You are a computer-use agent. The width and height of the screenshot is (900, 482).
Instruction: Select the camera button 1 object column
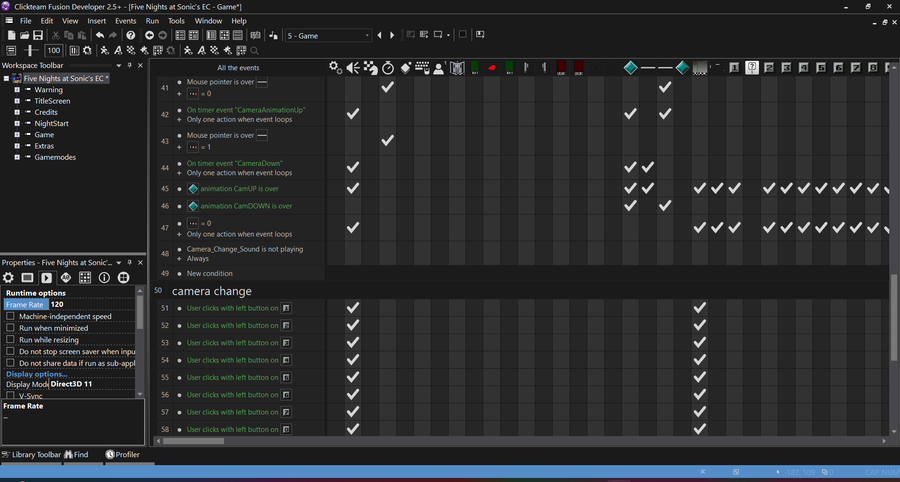[734, 68]
